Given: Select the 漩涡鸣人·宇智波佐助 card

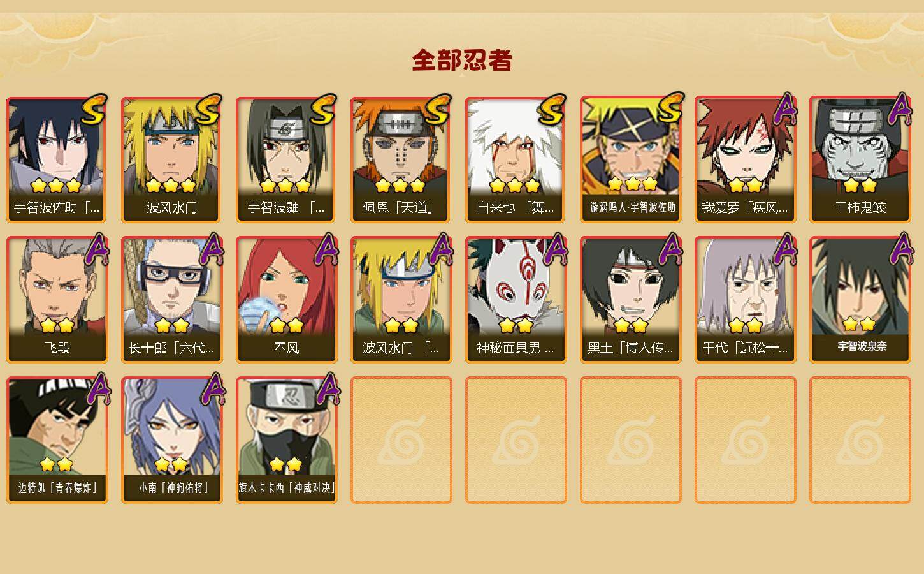Looking at the screenshot, I should (x=630, y=159).
